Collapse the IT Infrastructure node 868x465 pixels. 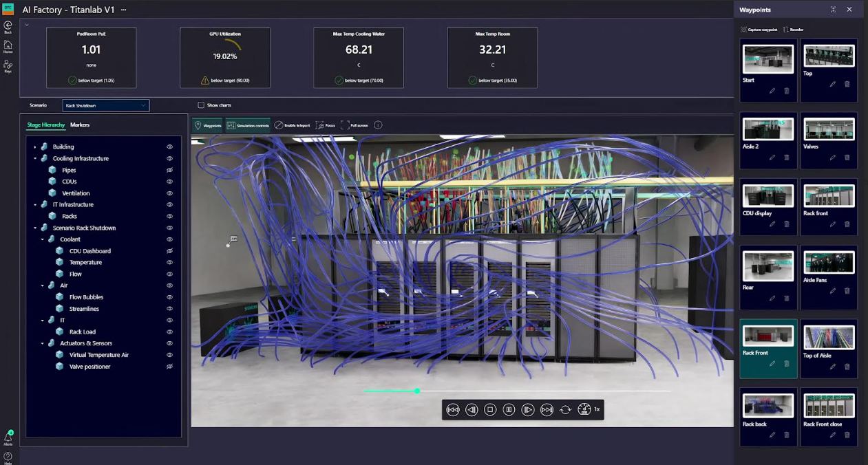click(x=35, y=204)
